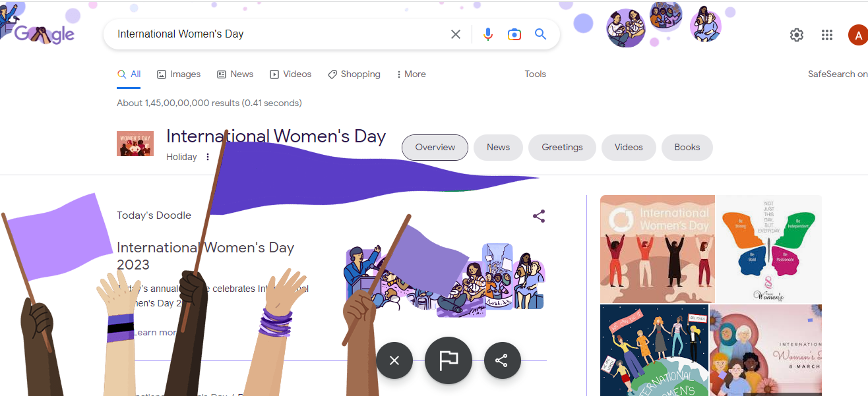Click the search input field
Screen dimensions: 868x396
coord(277,34)
